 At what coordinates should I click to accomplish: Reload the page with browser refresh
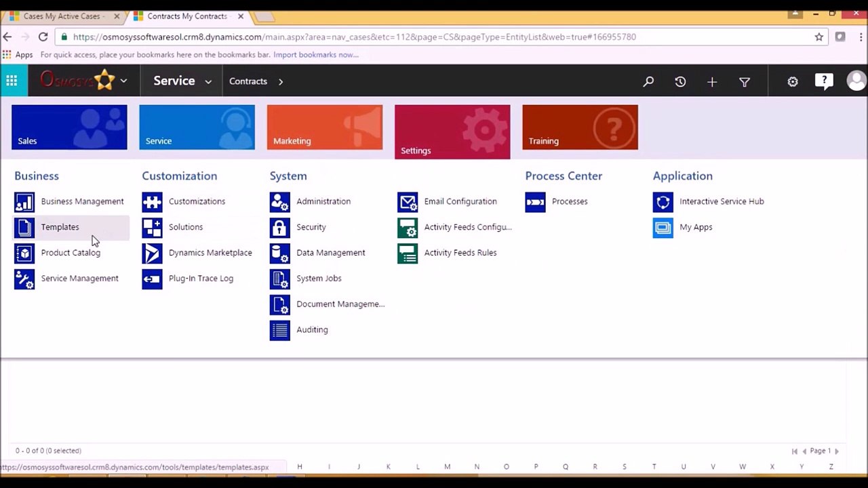43,37
